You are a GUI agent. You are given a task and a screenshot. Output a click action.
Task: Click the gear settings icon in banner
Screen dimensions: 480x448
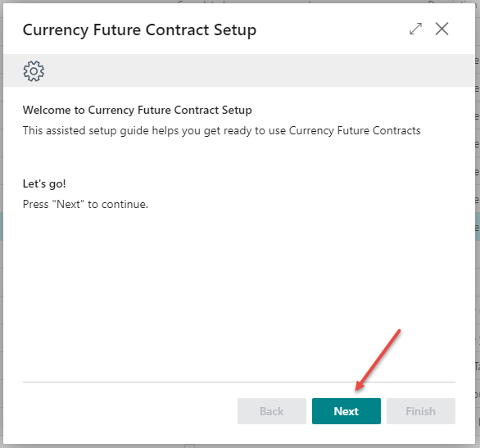(x=34, y=71)
